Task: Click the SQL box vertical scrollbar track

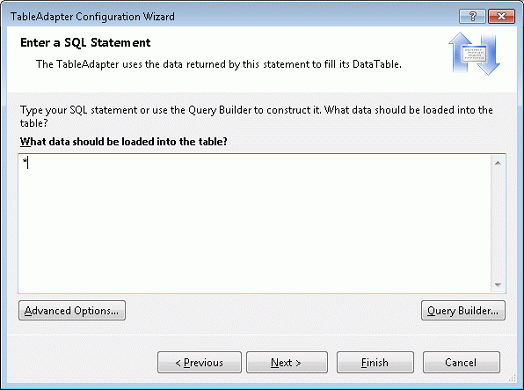Action: tap(498, 224)
